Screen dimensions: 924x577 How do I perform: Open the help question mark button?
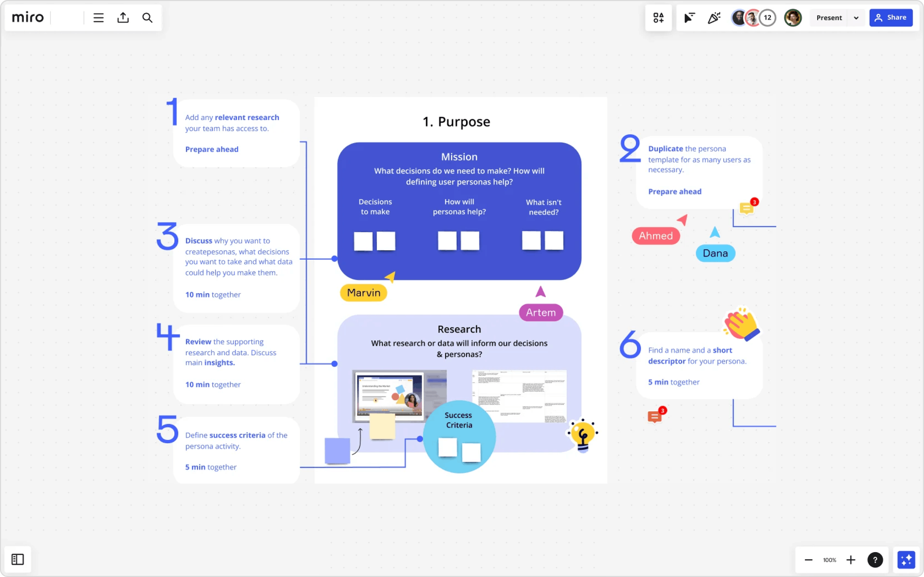(x=875, y=560)
